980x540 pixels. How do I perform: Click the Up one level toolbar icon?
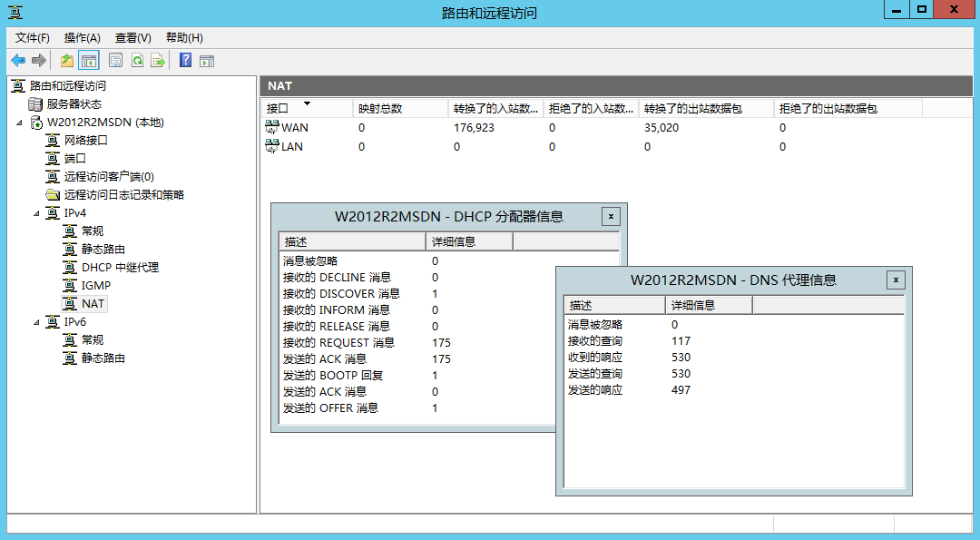(x=66, y=60)
